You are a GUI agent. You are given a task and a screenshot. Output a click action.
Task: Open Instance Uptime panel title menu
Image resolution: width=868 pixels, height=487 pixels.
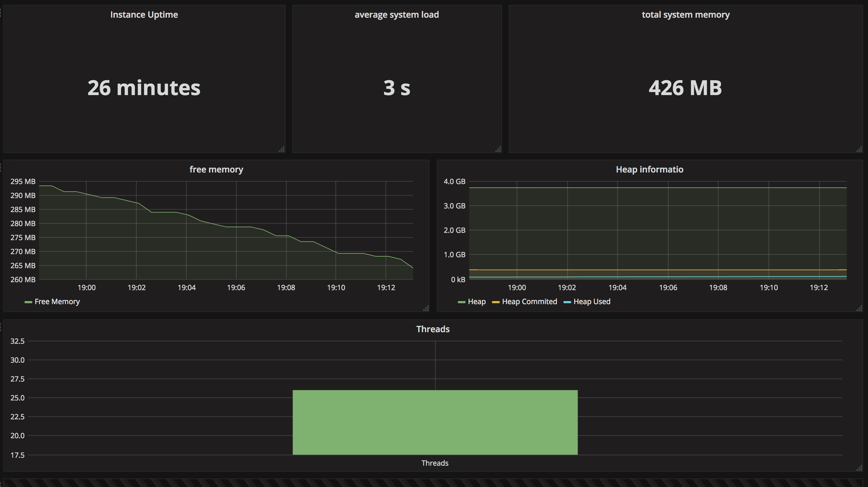coord(144,15)
